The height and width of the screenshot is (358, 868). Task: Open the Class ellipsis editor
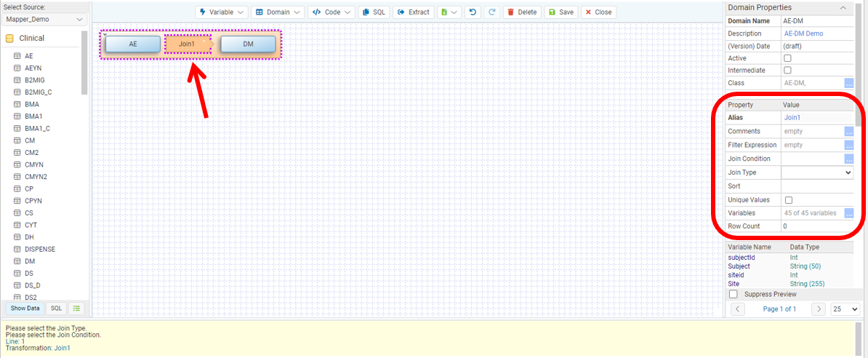click(x=848, y=83)
